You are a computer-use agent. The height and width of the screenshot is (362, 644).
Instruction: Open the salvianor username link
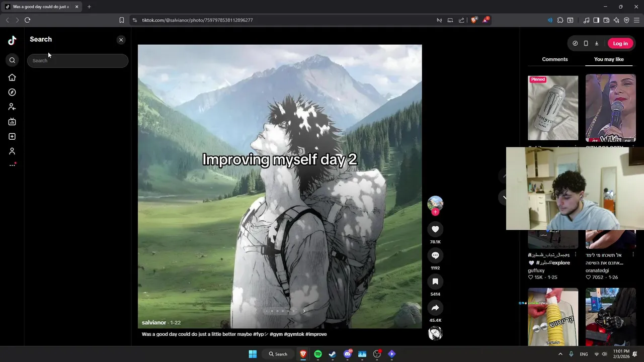153,323
